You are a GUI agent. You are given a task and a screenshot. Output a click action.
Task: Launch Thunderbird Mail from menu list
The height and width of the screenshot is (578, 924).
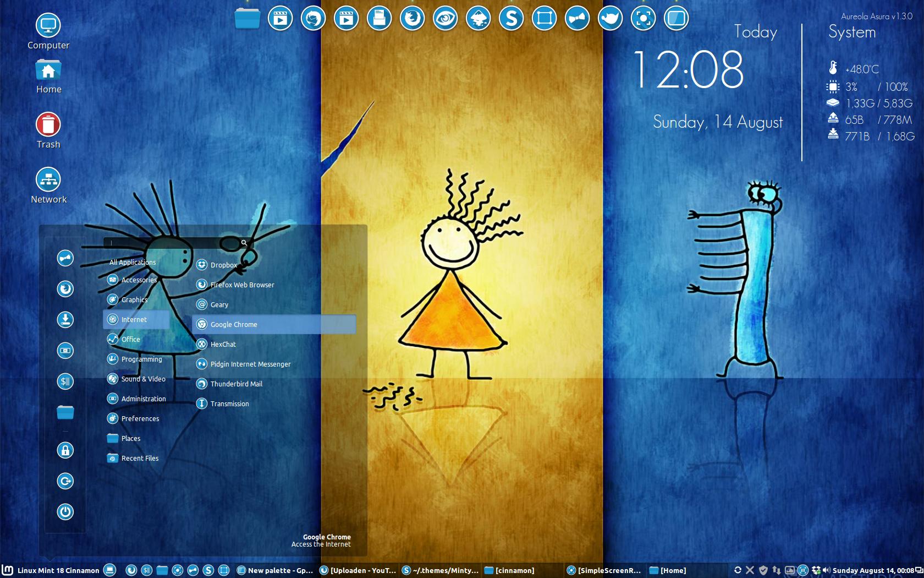(x=274, y=384)
